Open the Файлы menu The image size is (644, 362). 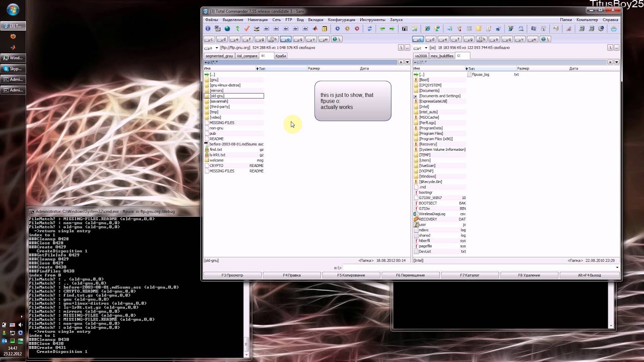(x=212, y=20)
